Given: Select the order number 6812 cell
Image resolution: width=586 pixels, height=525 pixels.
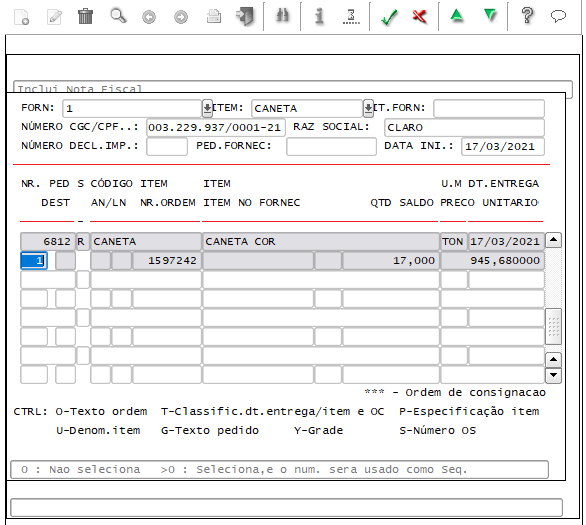Looking at the screenshot, I should click(x=48, y=241).
